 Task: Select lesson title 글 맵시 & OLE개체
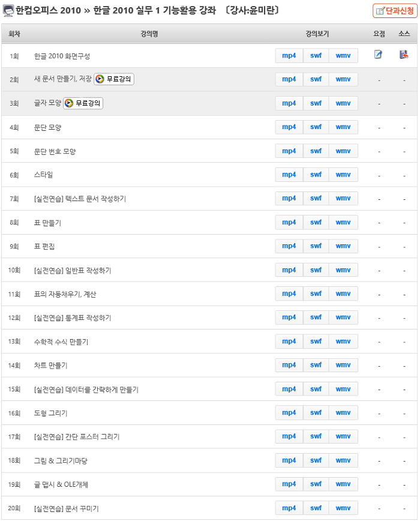pyautogui.click(x=61, y=484)
